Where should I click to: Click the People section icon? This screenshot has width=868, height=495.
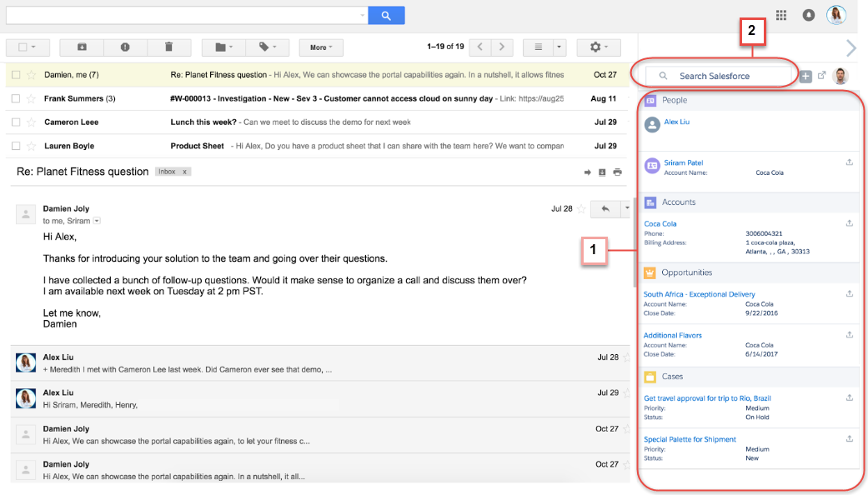click(x=650, y=100)
